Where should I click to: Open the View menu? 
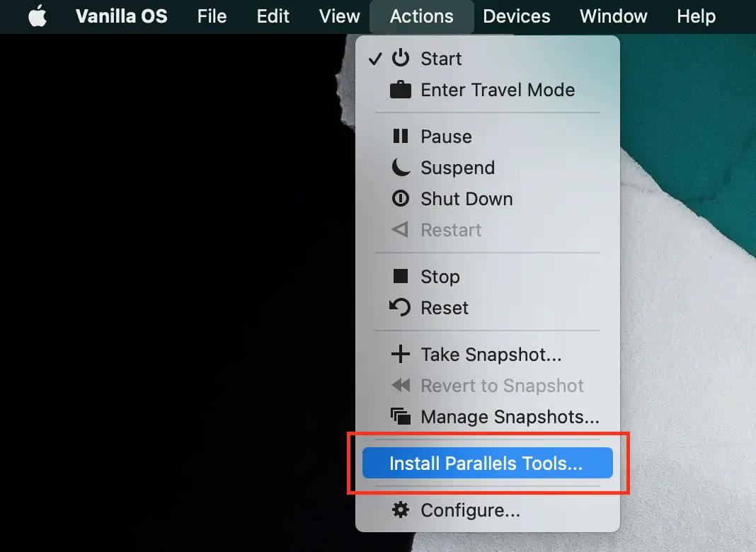pyautogui.click(x=340, y=16)
